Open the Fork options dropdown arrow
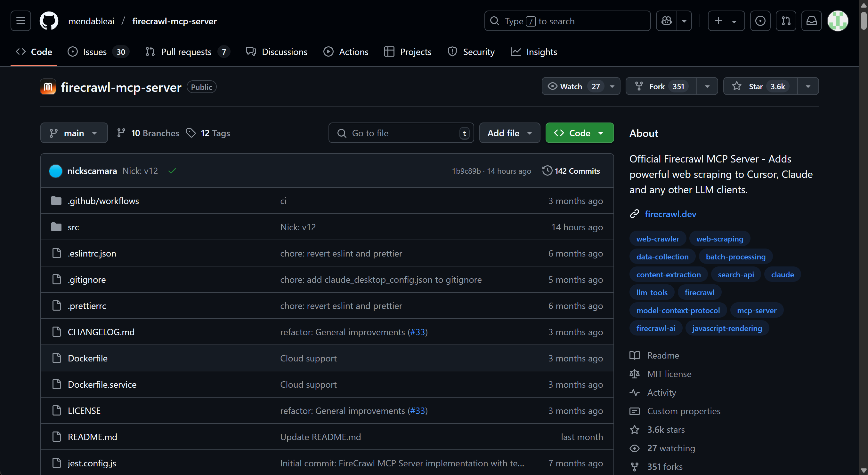Viewport: 868px width, 475px height. point(707,86)
